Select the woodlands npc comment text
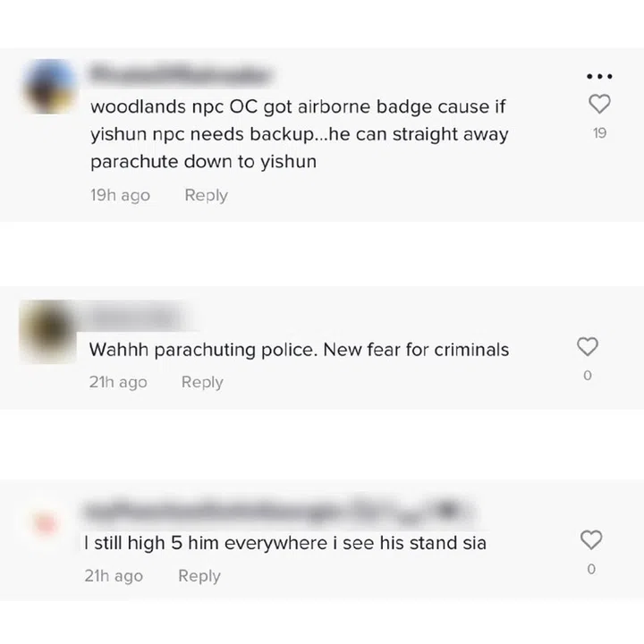 pyautogui.click(x=300, y=134)
